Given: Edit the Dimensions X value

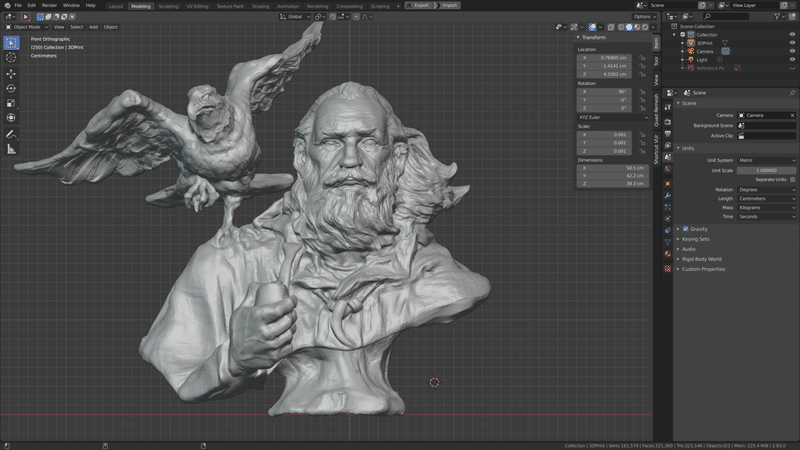Looking at the screenshot, I should coord(613,168).
